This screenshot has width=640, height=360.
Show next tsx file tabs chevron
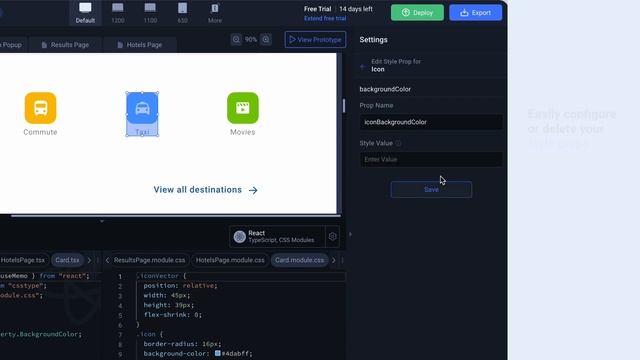point(89,260)
